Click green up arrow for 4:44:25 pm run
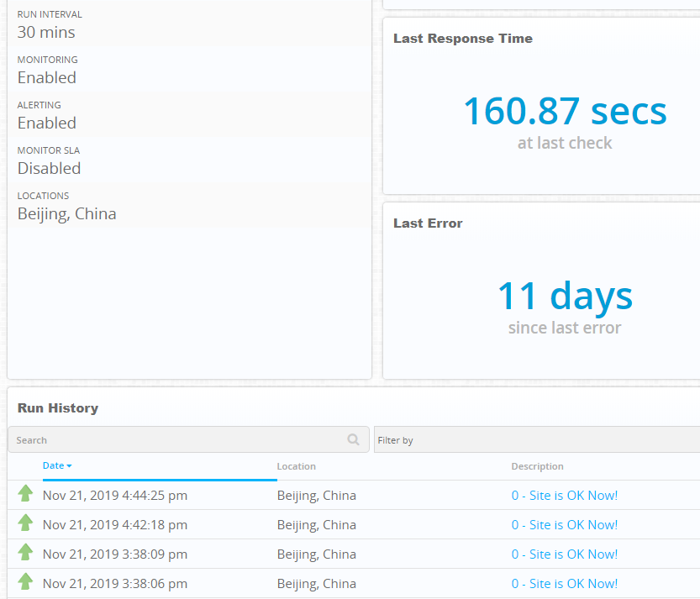Image resolution: width=700 pixels, height=599 pixels. coord(25,494)
